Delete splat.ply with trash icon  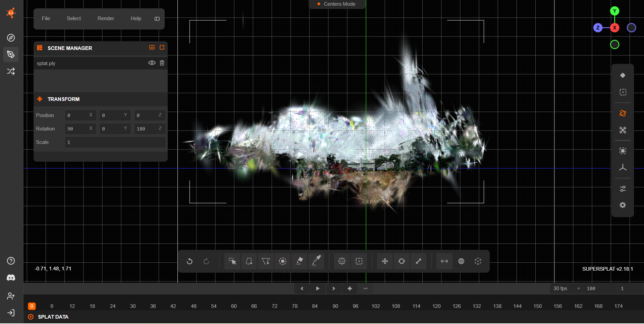pos(162,63)
